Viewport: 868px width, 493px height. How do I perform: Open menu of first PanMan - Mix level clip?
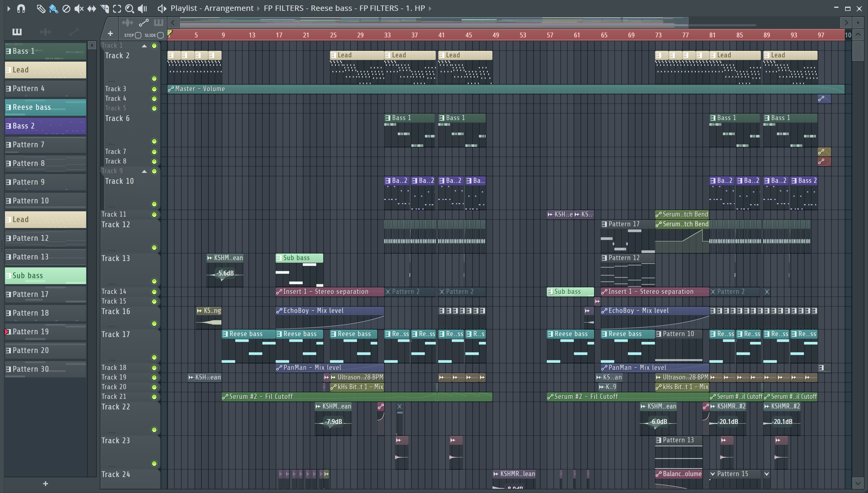tap(279, 368)
